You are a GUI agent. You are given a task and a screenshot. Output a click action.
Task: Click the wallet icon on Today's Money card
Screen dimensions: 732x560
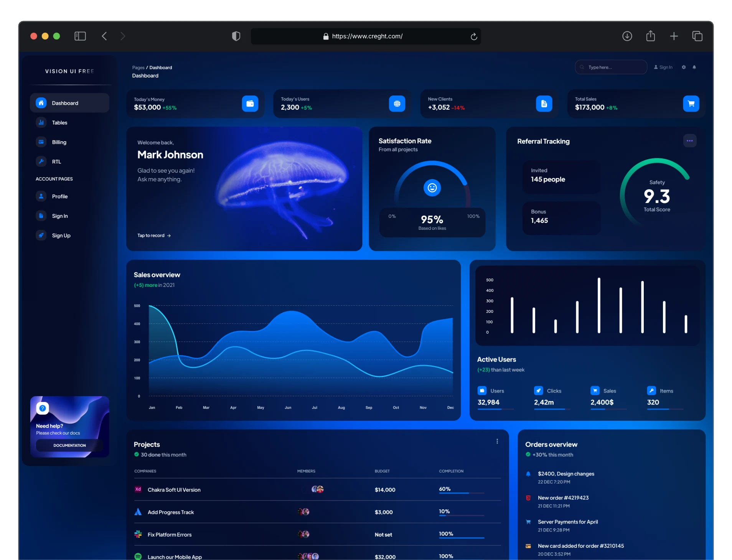tap(250, 104)
